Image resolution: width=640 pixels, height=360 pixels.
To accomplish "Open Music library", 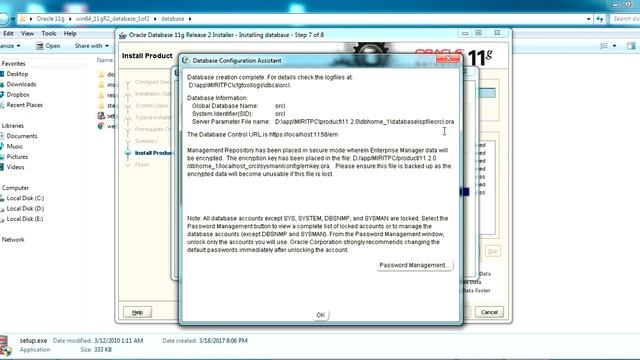I will coord(14,146).
